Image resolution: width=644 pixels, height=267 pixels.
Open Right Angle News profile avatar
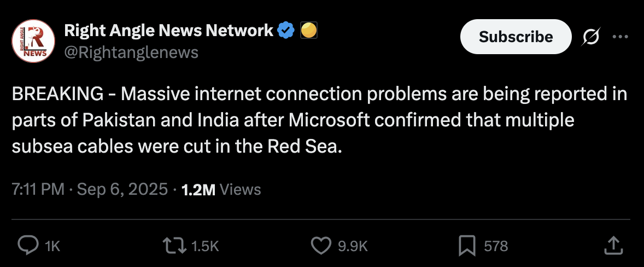click(x=34, y=41)
